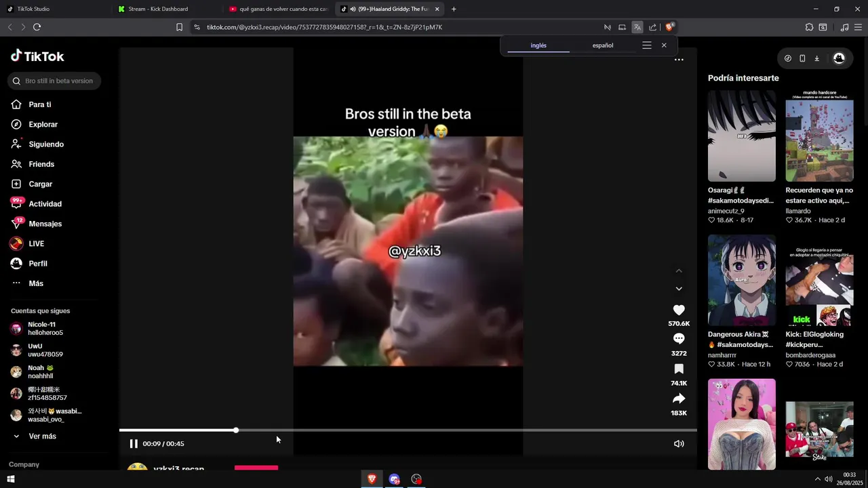Image resolution: width=868 pixels, height=488 pixels.
Task: Select español translation tab
Action: click(603, 45)
